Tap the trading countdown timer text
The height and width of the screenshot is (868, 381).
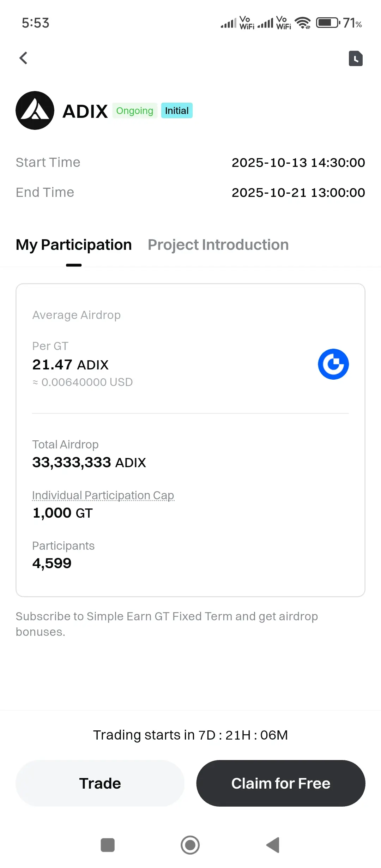190,735
